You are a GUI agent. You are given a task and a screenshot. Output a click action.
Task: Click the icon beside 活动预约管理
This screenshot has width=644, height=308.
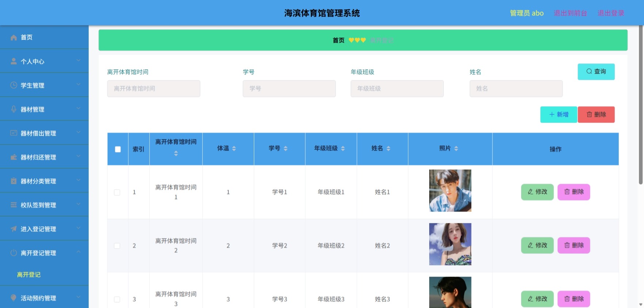tap(14, 298)
